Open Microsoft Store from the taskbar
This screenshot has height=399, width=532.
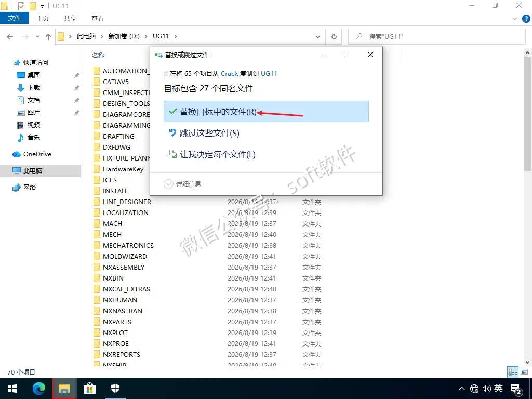click(89, 389)
